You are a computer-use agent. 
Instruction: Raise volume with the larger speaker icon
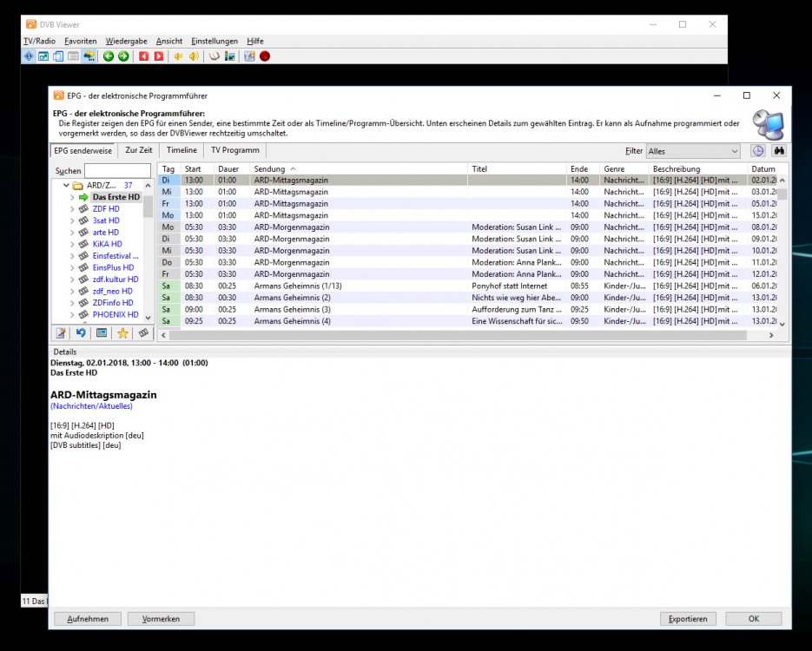point(194,56)
